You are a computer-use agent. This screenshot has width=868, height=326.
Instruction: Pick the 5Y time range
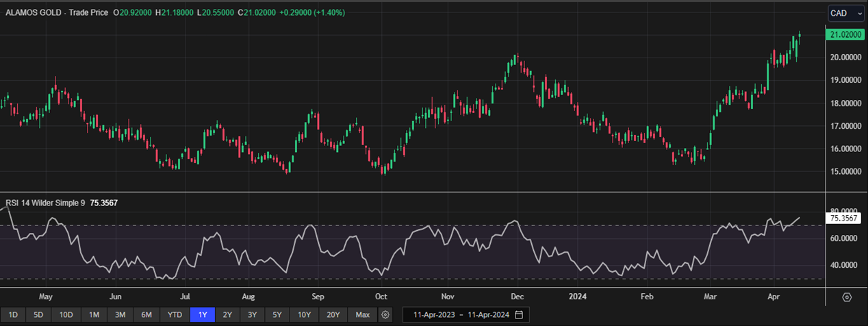point(277,314)
